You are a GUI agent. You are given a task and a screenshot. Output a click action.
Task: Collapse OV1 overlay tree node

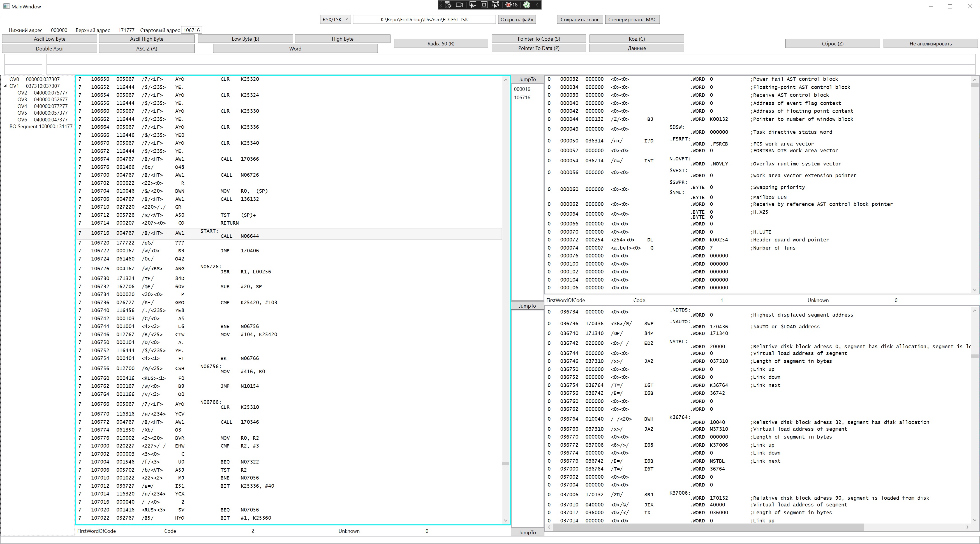(x=5, y=86)
